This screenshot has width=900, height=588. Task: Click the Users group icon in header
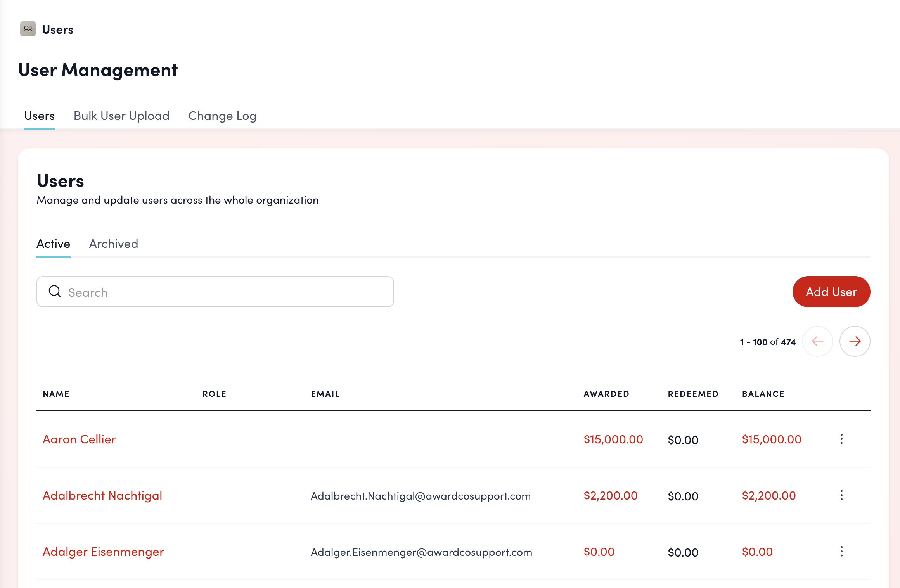pos(28,29)
